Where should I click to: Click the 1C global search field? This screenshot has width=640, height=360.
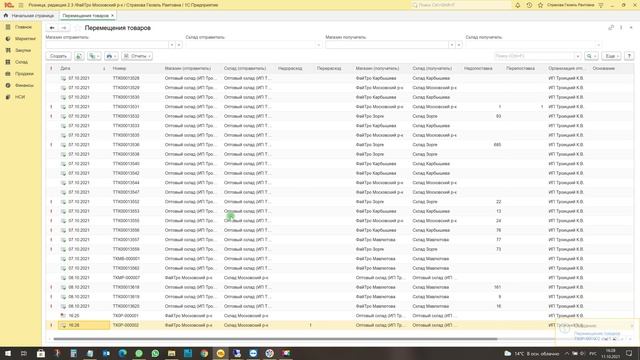460,5
